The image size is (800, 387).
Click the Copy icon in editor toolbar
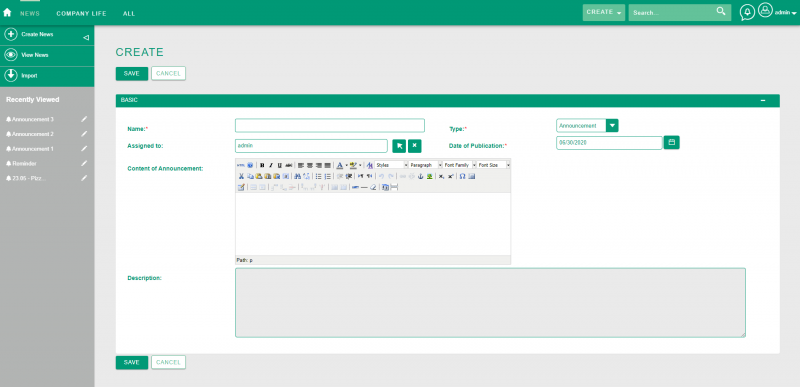251,176
